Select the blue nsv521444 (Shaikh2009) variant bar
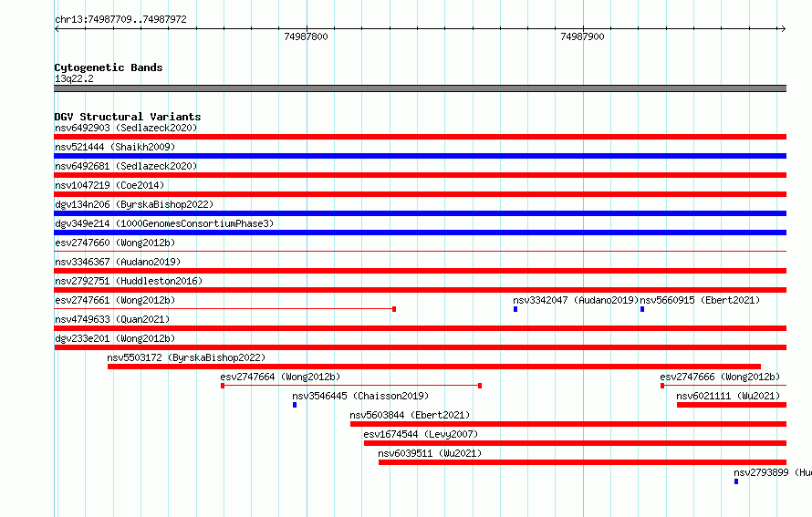812x517 pixels. coord(420,156)
